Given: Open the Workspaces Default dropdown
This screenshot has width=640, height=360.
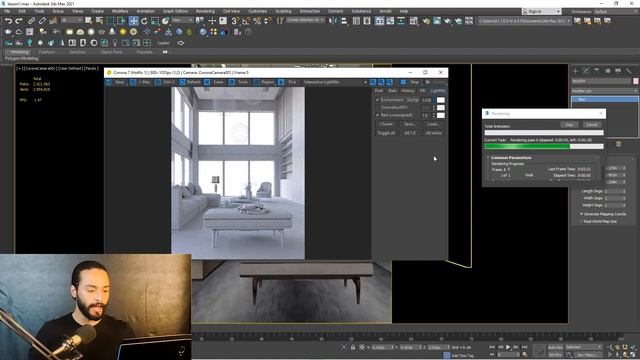Looking at the screenshot, I should 616,11.
